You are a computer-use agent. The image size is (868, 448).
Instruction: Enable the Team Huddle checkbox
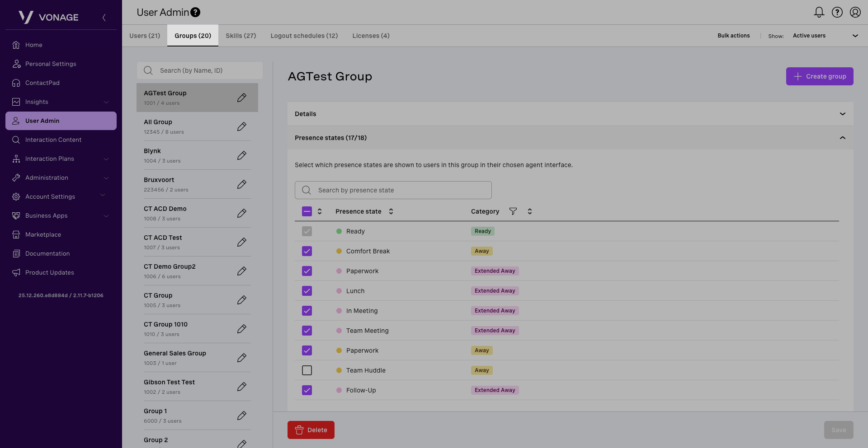307,370
